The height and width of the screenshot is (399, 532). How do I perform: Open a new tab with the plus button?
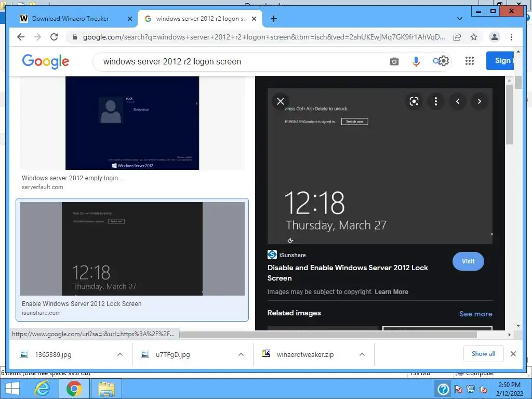coord(274,19)
